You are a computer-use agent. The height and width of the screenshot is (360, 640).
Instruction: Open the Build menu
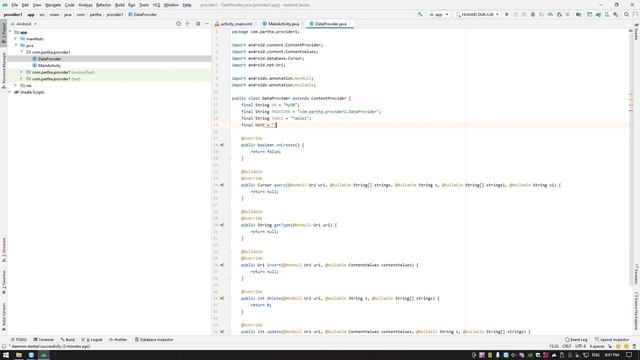(120, 5)
